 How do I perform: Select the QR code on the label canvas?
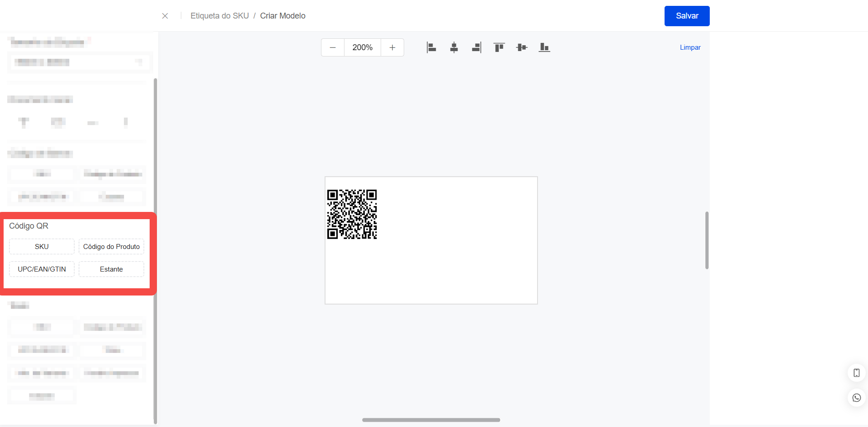pos(352,214)
